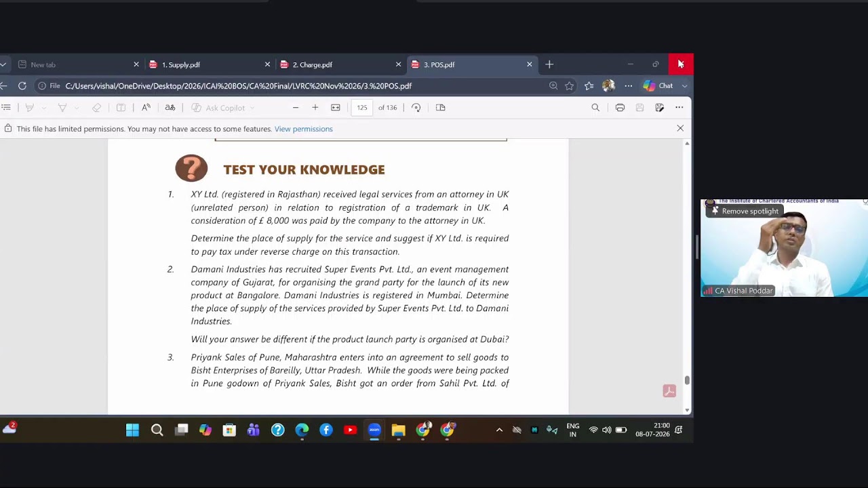Close the 2. Charge.pdf tab
Screen dimensions: 868x488
pos(398,64)
